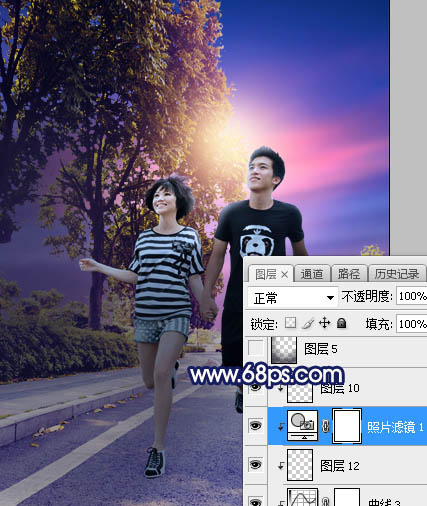
Task: Click the lock all padlock icon
Action: pos(341,323)
